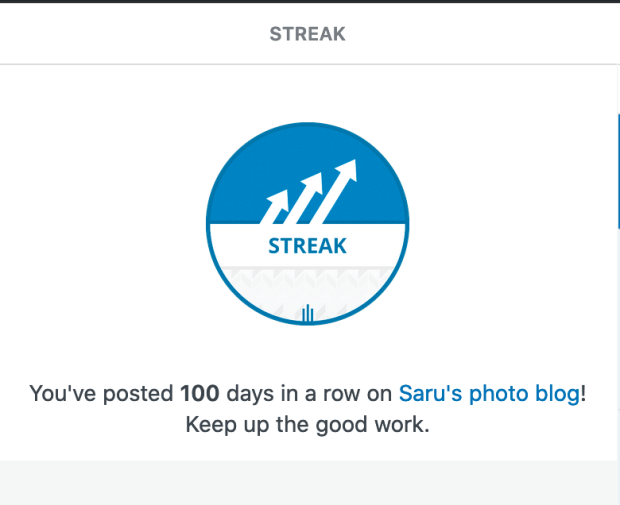Click the middle white arrow in badge

(x=307, y=196)
